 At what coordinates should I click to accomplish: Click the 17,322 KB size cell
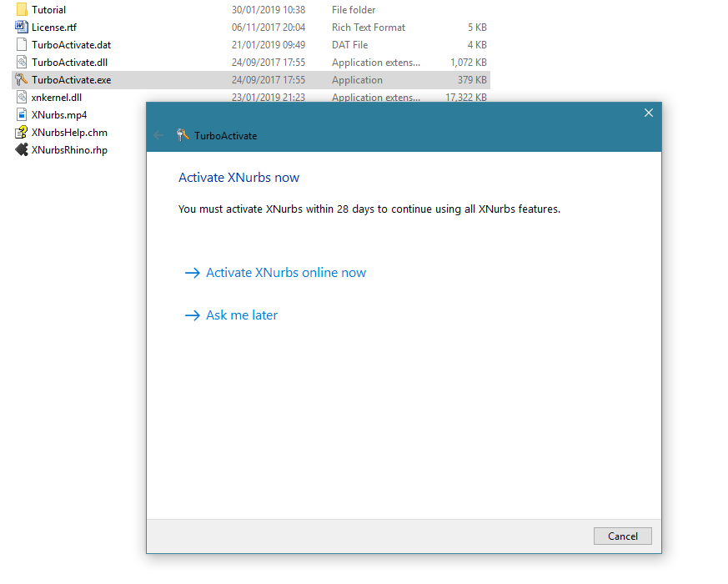coord(466,98)
